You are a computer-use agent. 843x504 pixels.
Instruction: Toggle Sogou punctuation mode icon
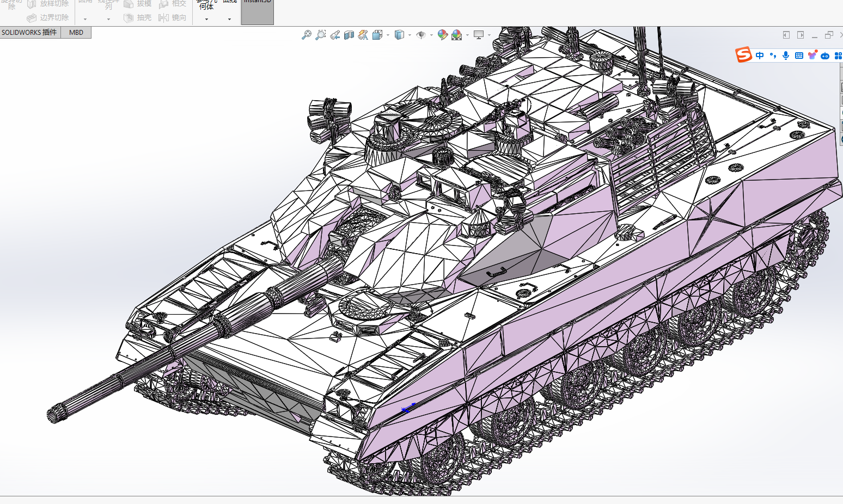tap(773, 56)
